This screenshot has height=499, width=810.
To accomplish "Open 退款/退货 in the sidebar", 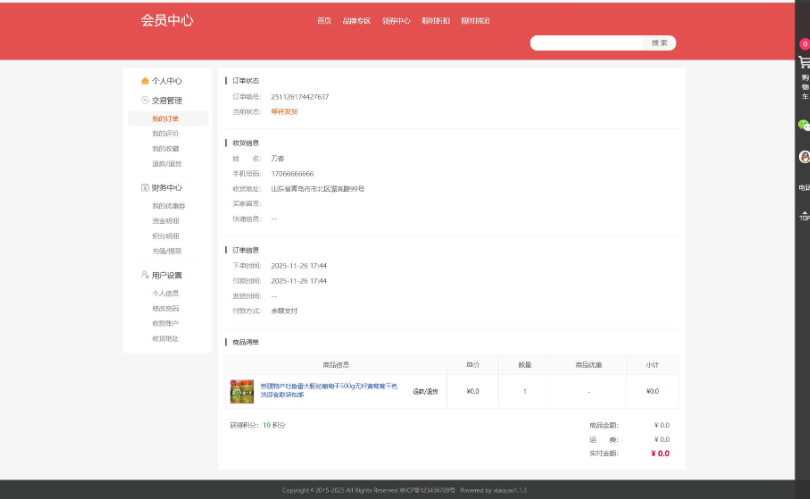I will click(167, 164).
